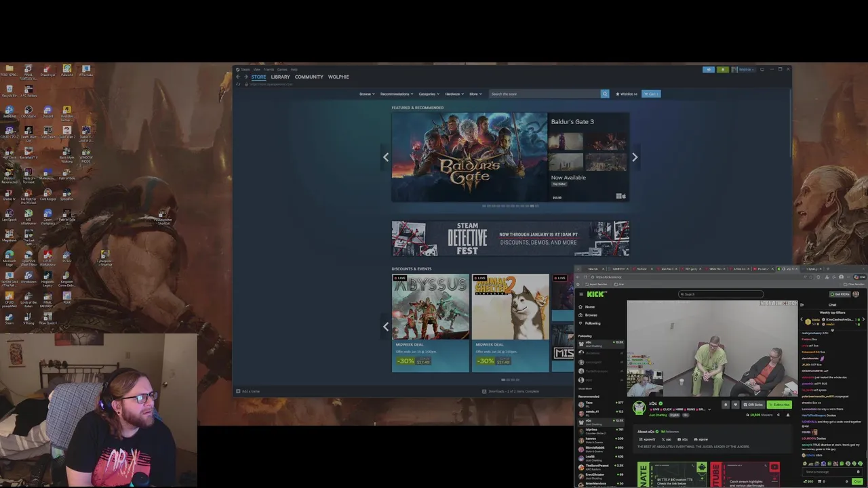This screenshot has width=868, height=488.
Task: Open the OBS Studio desktop icon
Action: (28, 112)
